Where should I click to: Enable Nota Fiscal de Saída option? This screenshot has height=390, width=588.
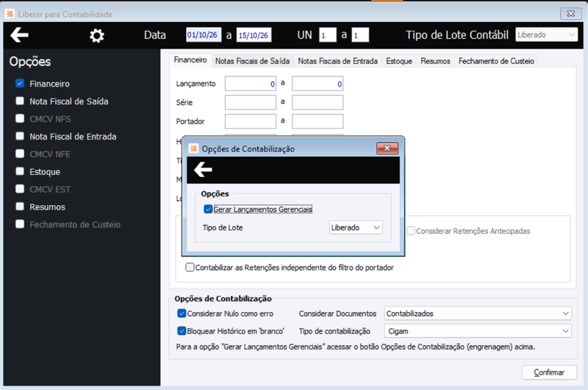point(20,101)
